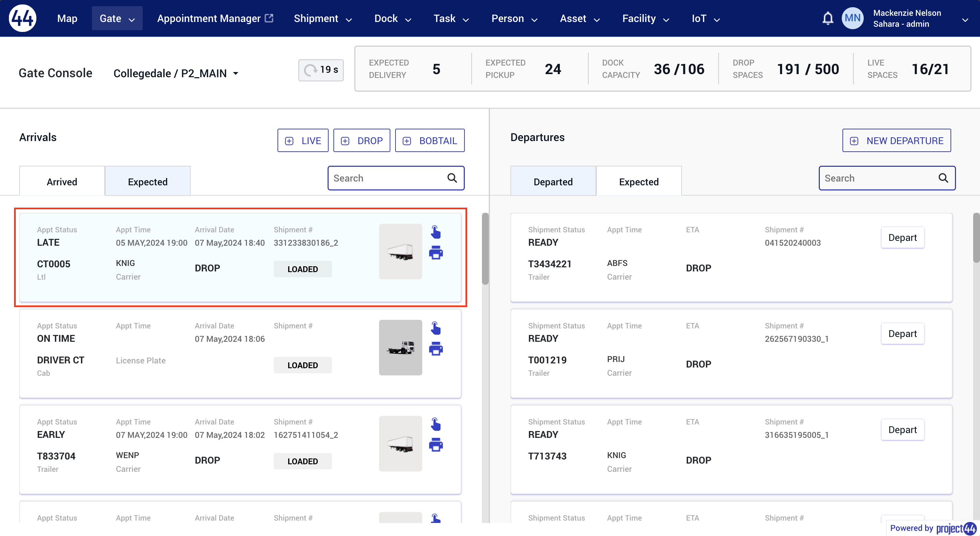Click the MN user avatar

852,18
